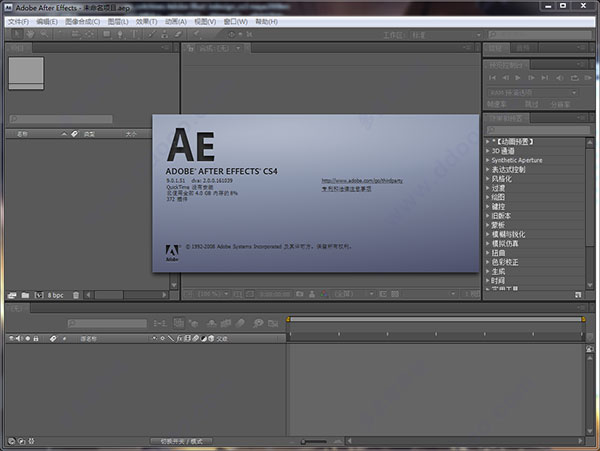This screenshot has width=600, height=451.
Task: Select the Type text tool
Action: coord(135,34)
